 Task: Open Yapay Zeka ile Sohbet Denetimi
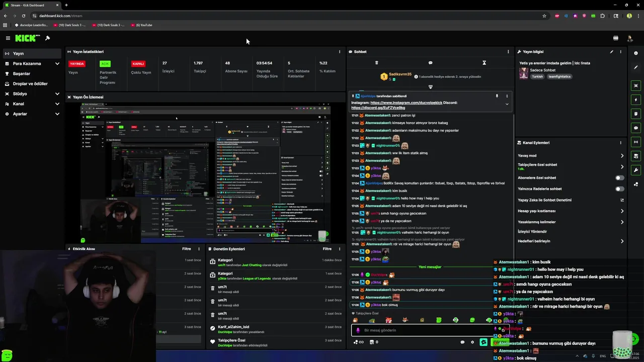coord(571,200)
